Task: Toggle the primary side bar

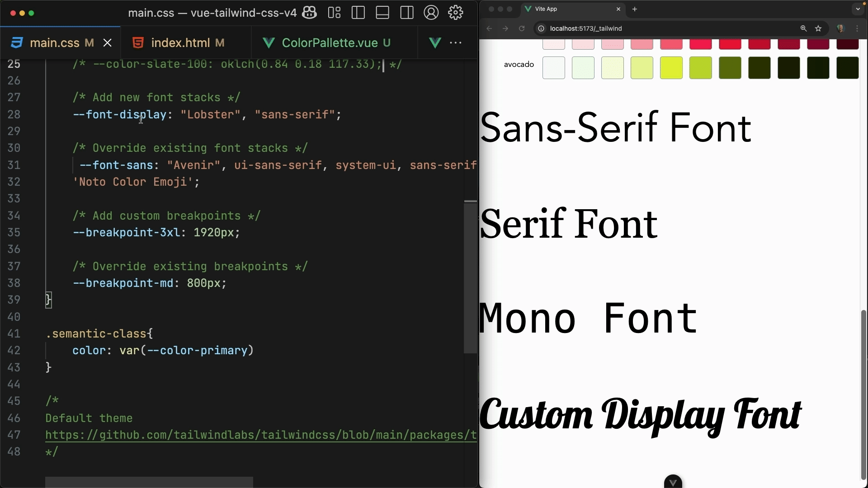Action: tap(358, 13)
